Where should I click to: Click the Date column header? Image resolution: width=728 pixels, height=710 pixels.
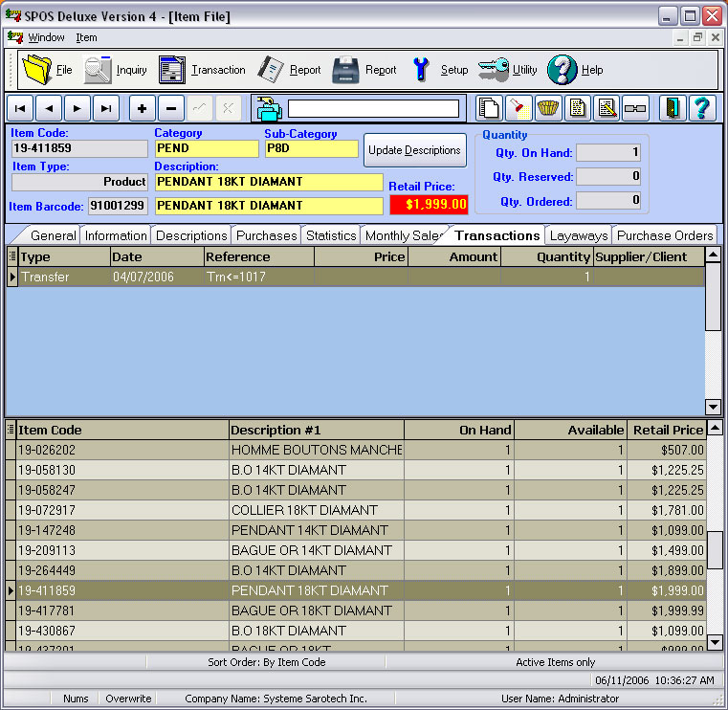[157, 256]
